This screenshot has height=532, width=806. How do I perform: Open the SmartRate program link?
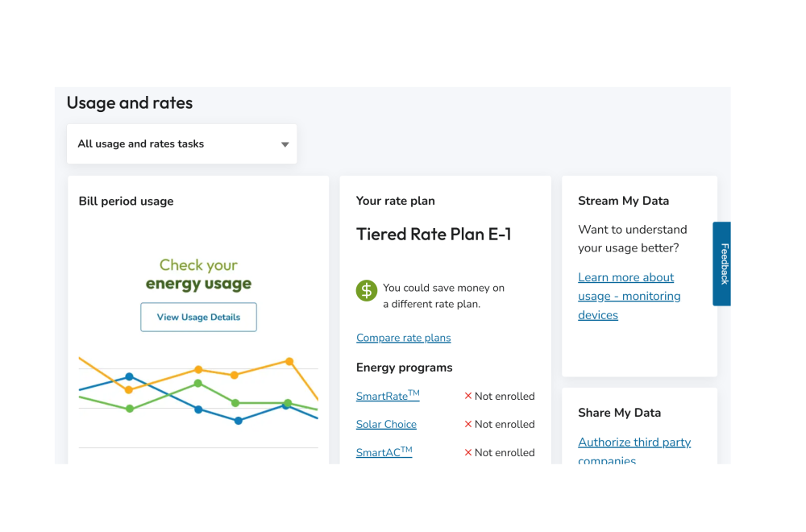pyautogui.click(x=388, y=395)
